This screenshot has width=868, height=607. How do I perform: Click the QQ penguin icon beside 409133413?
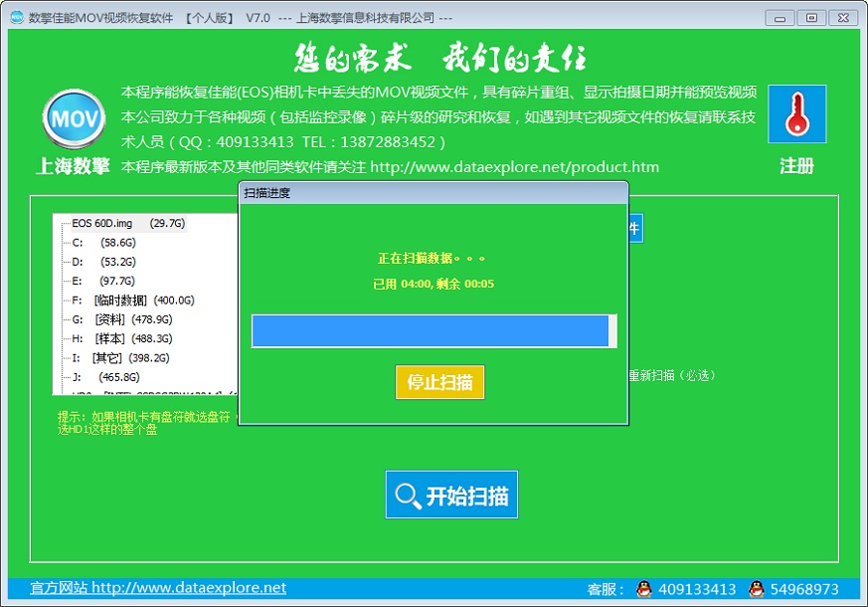[644, 589]
